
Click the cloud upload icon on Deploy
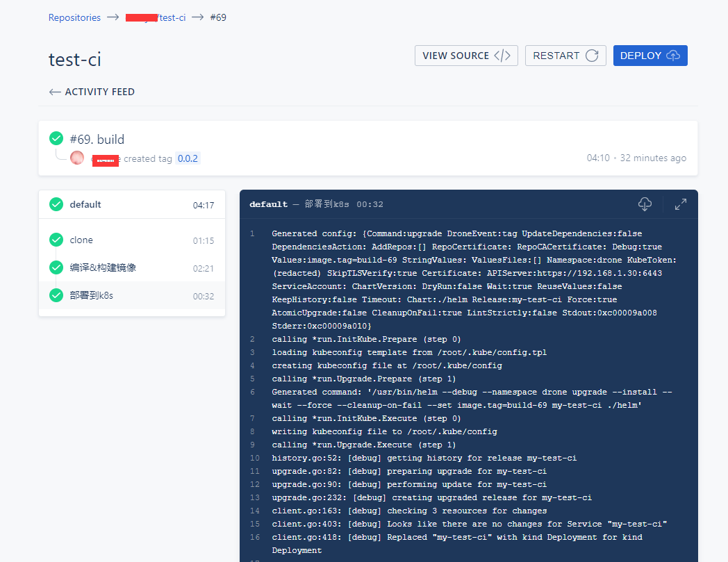click(673, 56)
